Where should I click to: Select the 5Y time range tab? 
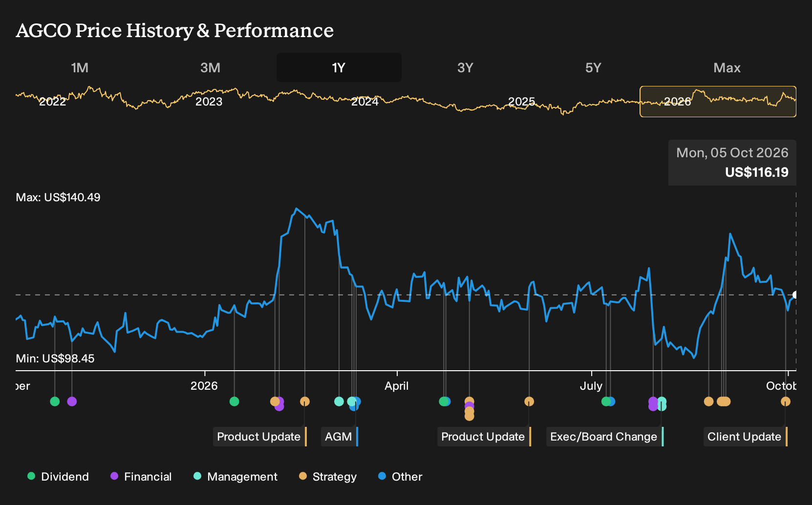click(x=593, y=67)
